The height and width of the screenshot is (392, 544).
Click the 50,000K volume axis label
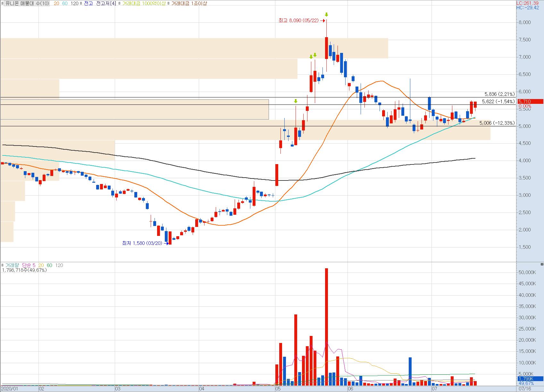(527, 272)
